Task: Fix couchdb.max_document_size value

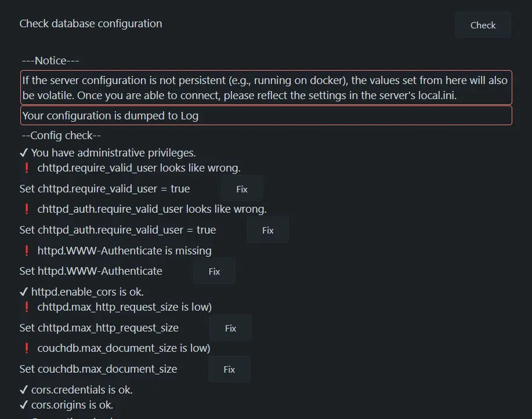Action: [229, 369]
